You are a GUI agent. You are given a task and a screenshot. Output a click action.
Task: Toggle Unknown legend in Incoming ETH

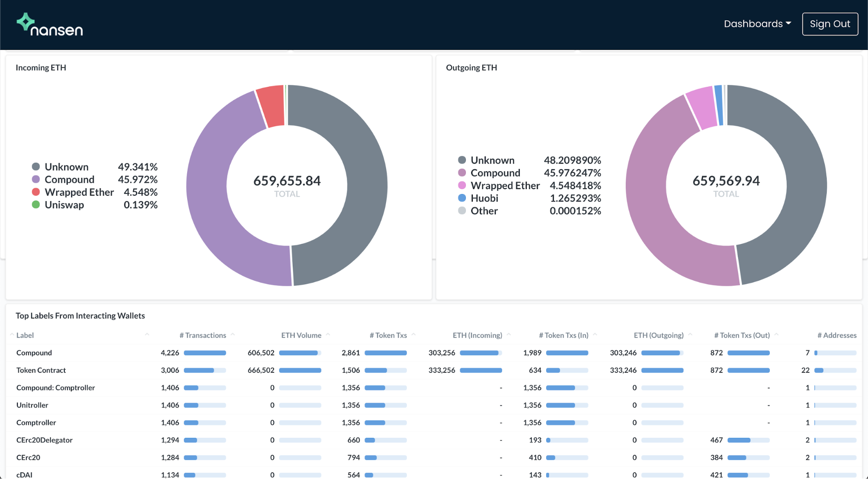pos(66,167)
